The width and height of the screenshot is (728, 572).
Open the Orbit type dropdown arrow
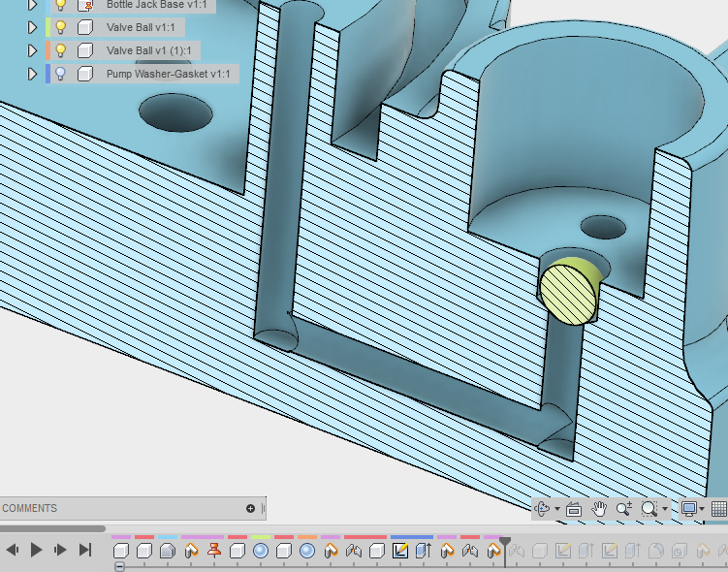coord(557,509)
